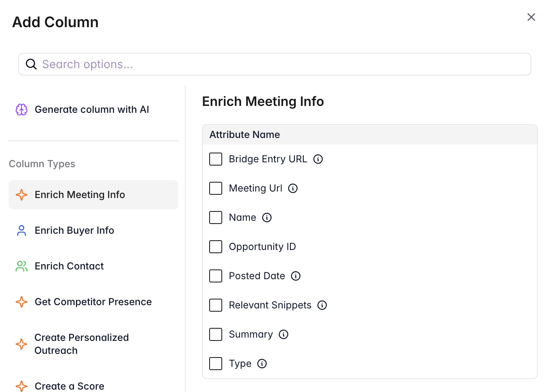Click the person icon for Enrich Buyer Info
This screenshot has width=550, height=392.
coord(21,230)
